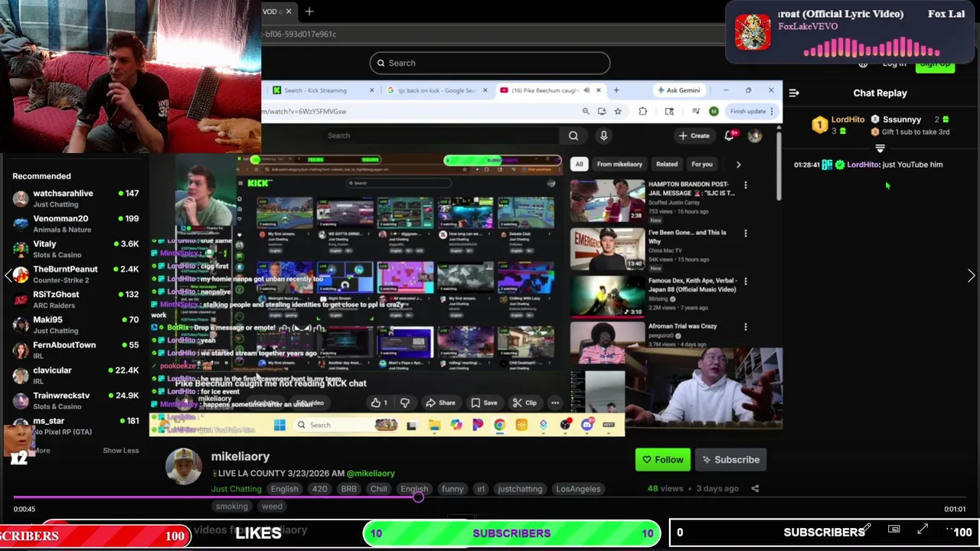Click the previous arrow on the left edge

pos(8,275)
